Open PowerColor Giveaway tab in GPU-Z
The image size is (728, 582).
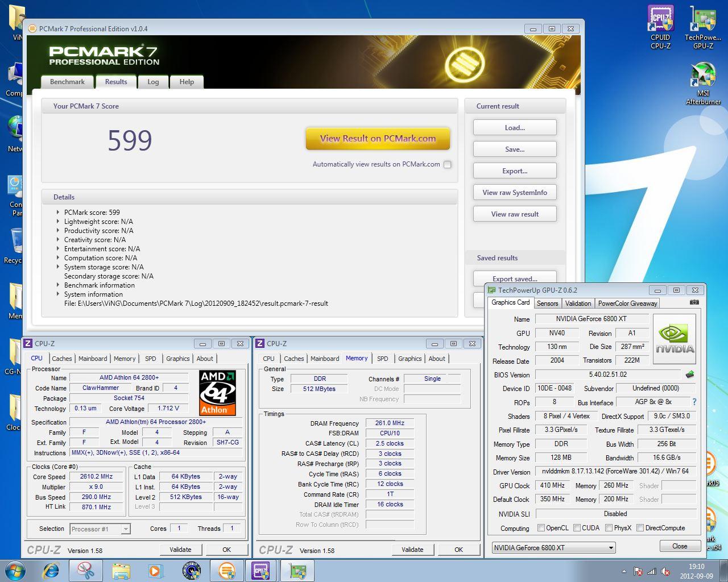pos(627,304)
